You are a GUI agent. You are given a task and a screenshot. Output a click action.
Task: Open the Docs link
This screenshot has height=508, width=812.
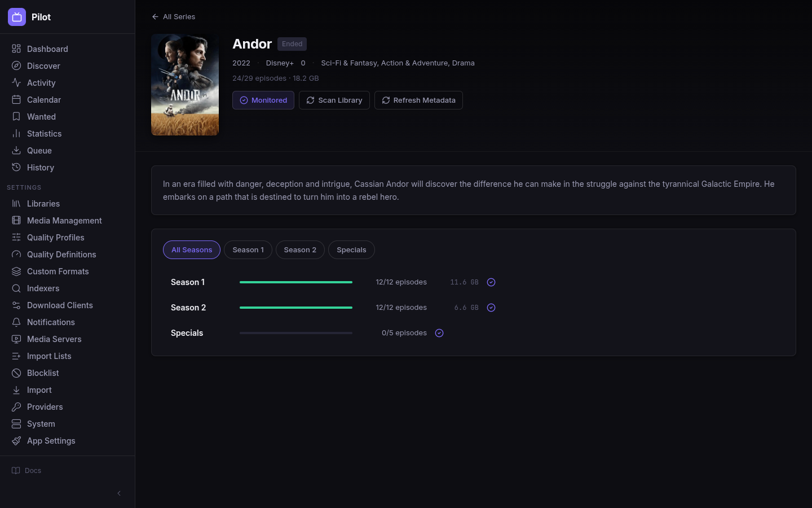[x=27, y=471]
